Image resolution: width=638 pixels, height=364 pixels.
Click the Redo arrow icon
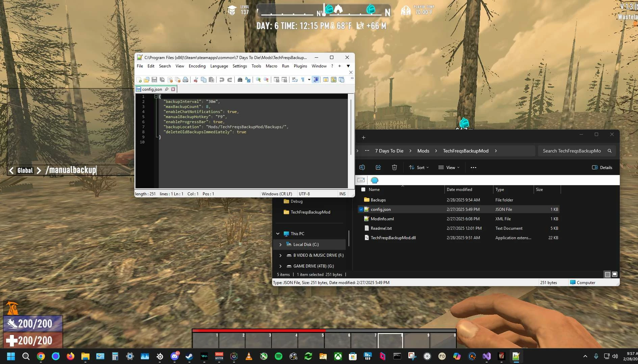230,80
